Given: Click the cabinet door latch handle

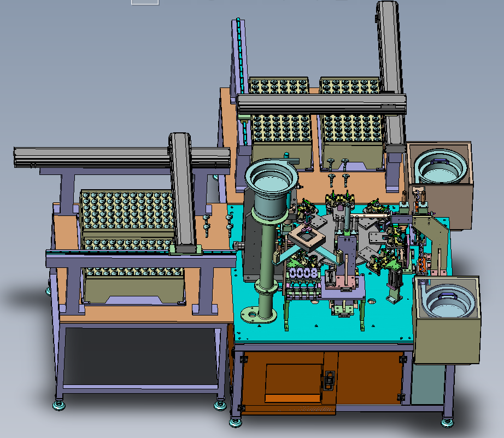Looking at the screenshot, I should pyautogui.click(x=329, y=380).
